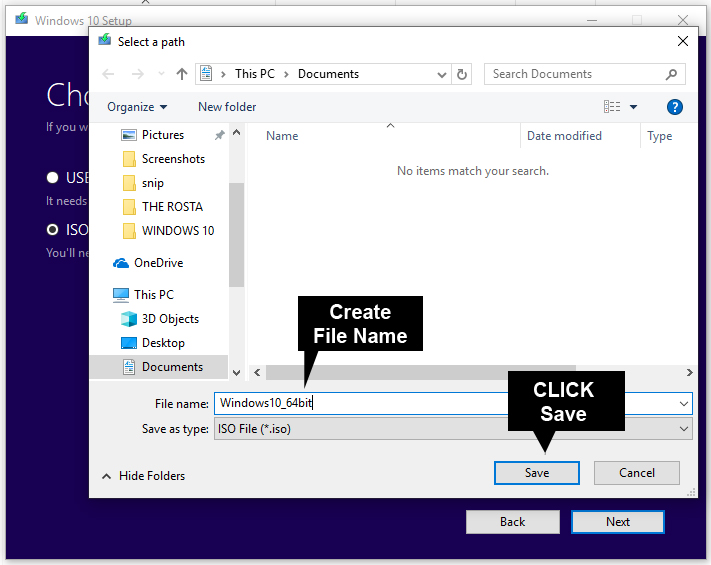Select USB radio button in Setup window
The height and width of the screenshot is (565, 711).
pos(53,177)
